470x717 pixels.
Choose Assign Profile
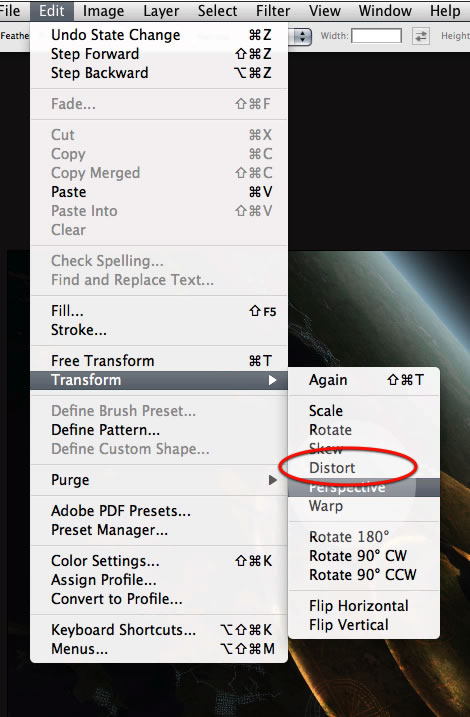(159, 580)
